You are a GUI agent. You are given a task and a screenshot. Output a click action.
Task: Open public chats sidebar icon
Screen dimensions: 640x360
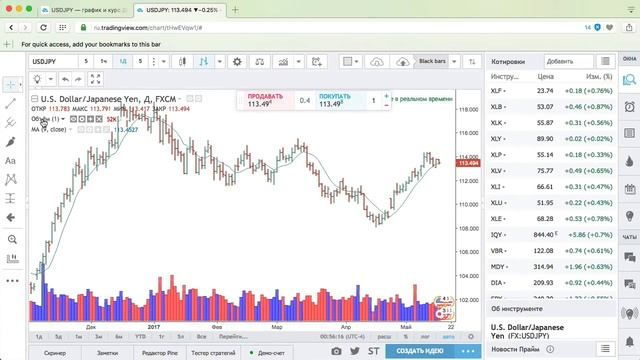(629, 257)
